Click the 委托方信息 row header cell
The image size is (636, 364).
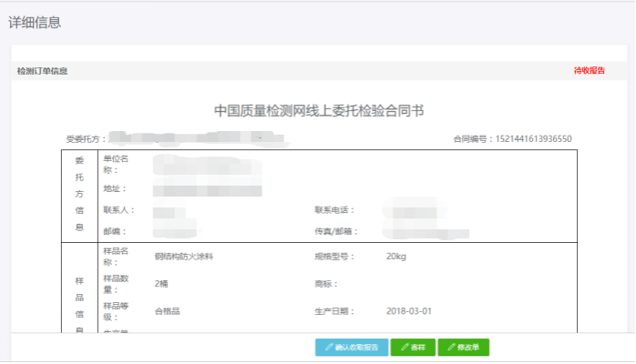[x=79, y=192]
